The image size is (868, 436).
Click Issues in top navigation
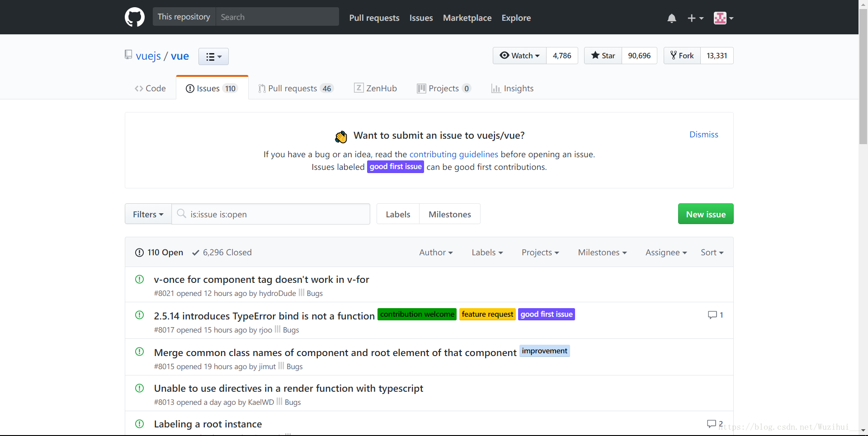click(x=421, y=18)
